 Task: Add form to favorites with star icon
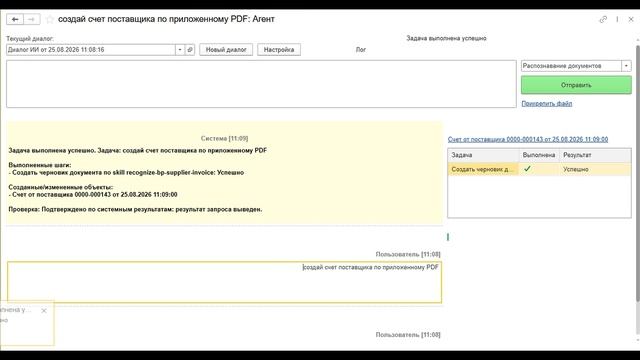click(x=50, y=19)
